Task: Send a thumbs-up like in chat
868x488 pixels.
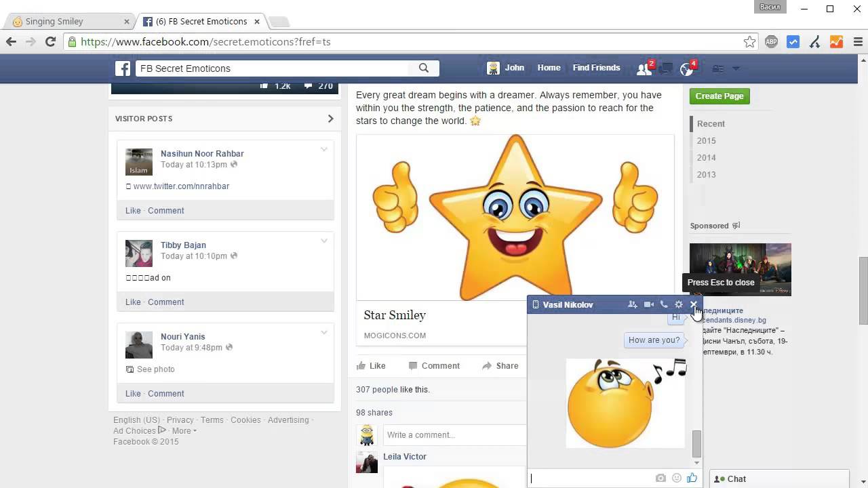Action: click(692, 478)
